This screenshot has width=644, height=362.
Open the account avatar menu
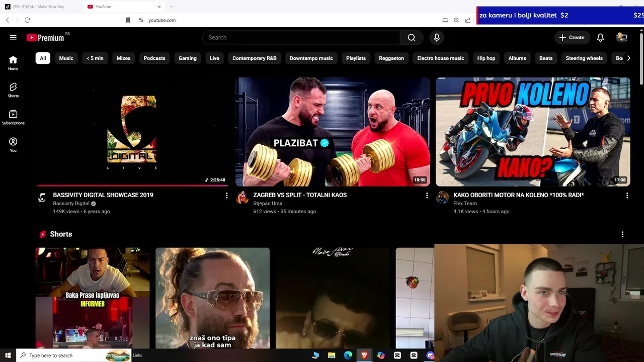point(621,38)
